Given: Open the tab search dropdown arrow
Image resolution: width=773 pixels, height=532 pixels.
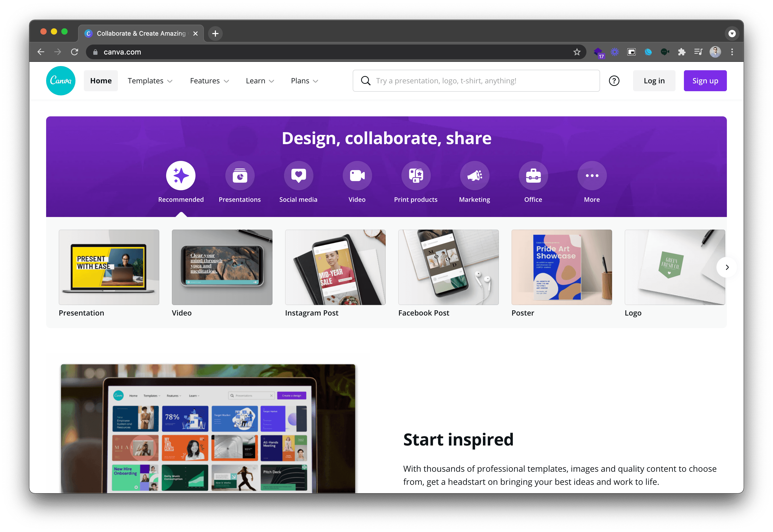Looking at the screenshot, I should (732, 33).
